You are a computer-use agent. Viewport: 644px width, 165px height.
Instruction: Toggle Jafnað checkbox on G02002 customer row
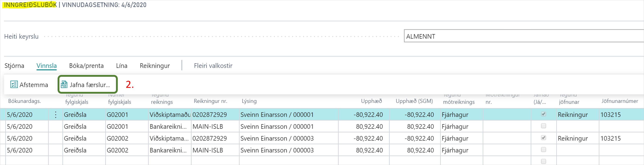543,138
